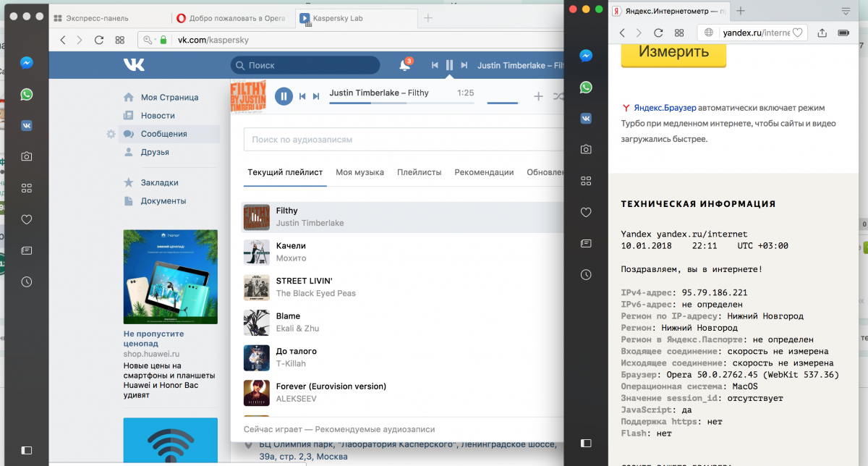868x466 pixels.
Task: Open Яндекс.Браузер link
Action: pyautogui.click(x=665, y=108)
